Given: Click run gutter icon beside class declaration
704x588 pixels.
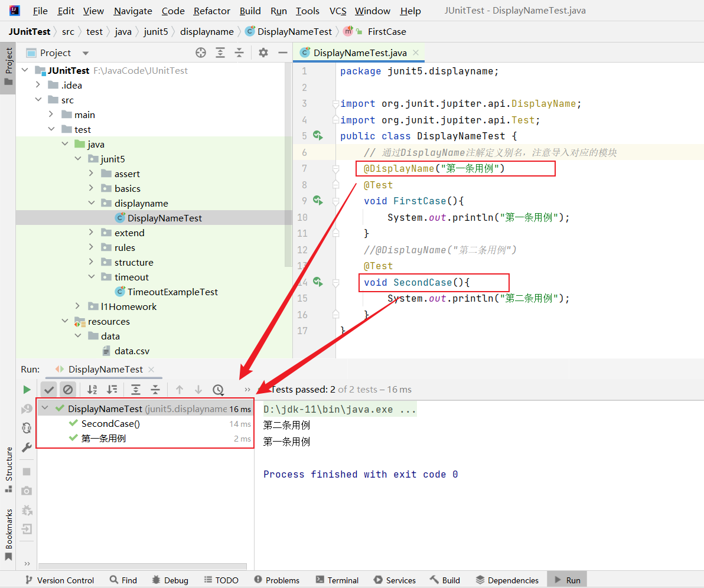Looking at the screenshot, I should pyautogui.click(x=318, y=136).
